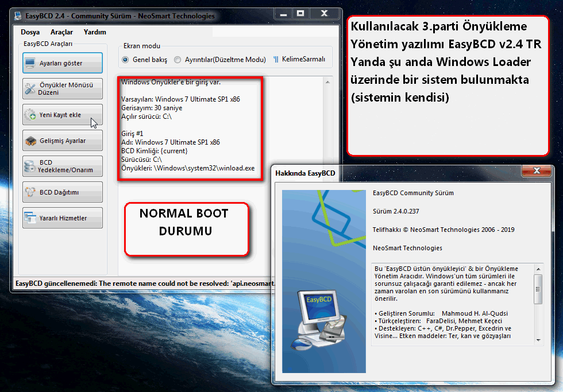Click the KelimeSarmalı paragraph icon
The image size is (563, 392).
[x=276, y=59]
